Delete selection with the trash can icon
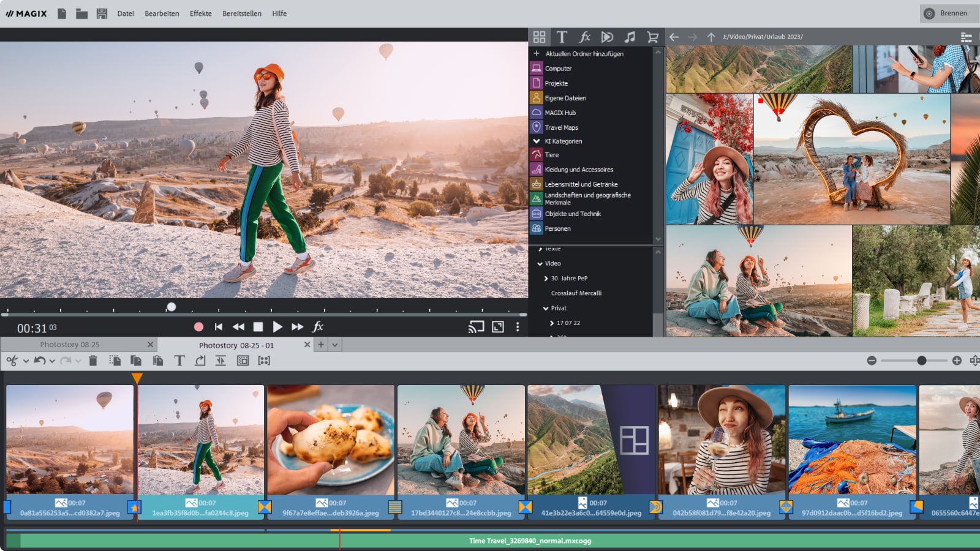Viewport: 980px width, 551px height. tap(93, 361)
